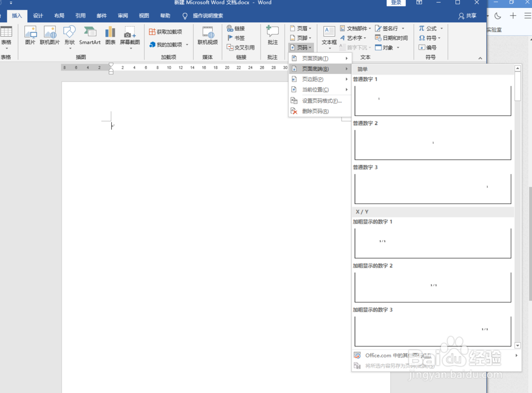The height and width of the screenshot is (393, 532).
Task: Insert 日期和时间 date and time
Action: [x=391, y=38]
